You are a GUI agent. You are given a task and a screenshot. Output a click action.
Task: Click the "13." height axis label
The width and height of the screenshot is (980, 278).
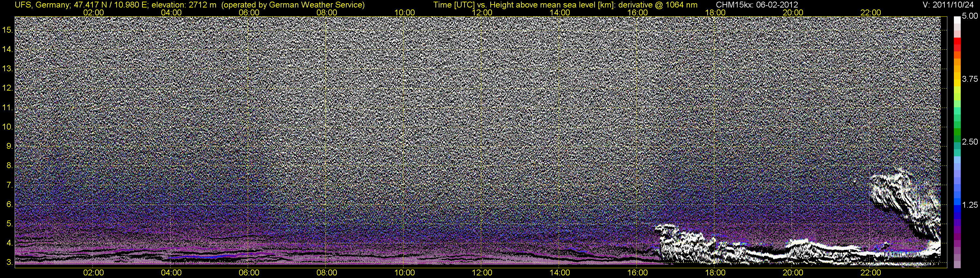tap(8, 69)
